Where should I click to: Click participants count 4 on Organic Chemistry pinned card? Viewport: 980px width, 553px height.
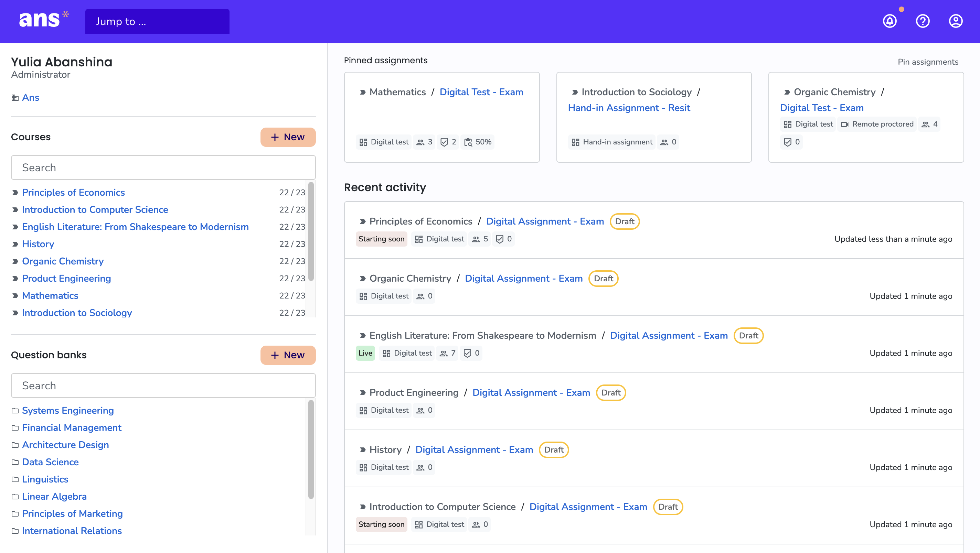[x=929, y=124]
